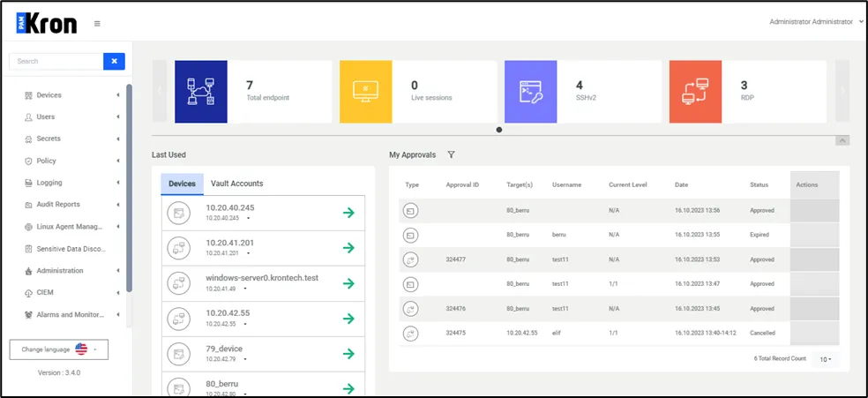Click the Sensitive Data Discovery icon
The height and width of the screenshot is (398, 868).
[x=29, y=249]
